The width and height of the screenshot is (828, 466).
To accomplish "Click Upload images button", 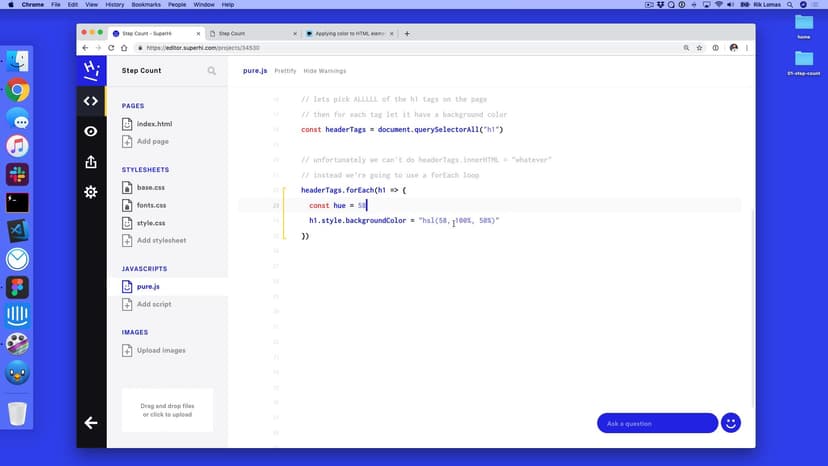I will click(160, 351).
